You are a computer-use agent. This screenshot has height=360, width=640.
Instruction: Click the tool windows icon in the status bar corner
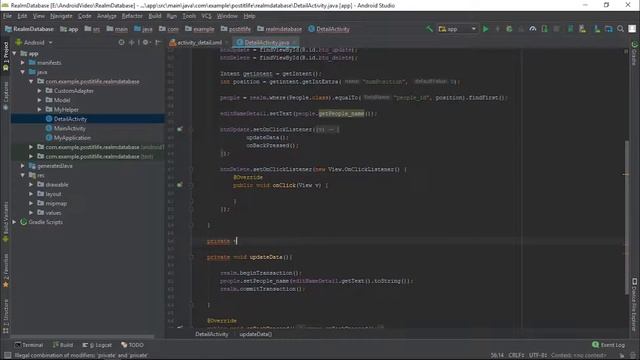click(x=7, y=356)
